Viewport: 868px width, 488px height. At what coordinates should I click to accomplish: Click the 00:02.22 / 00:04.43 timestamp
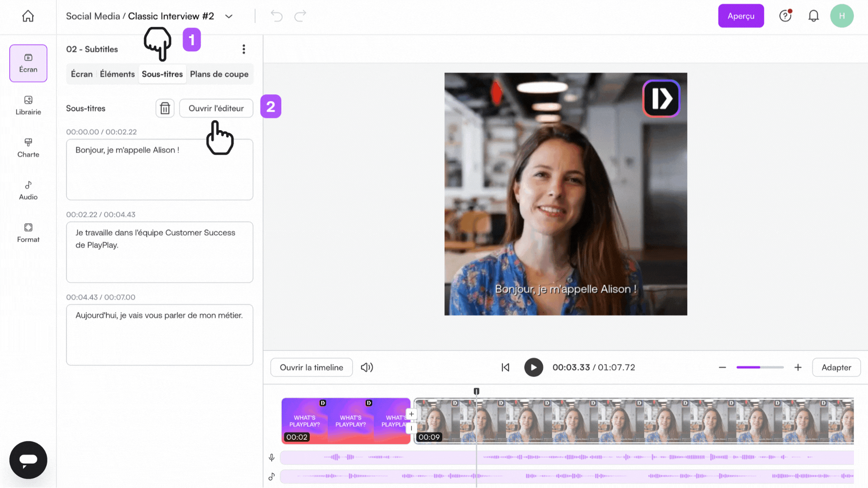(101, 215)
